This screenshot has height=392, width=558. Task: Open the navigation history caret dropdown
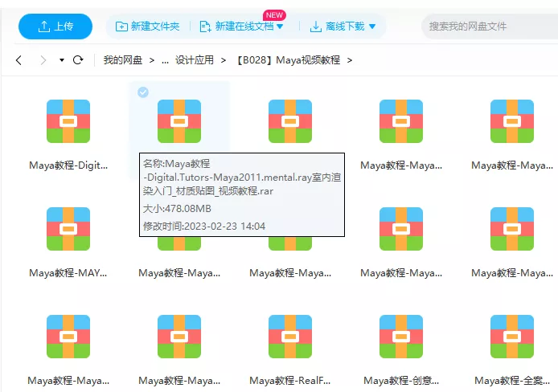click(x=62, y=60)
